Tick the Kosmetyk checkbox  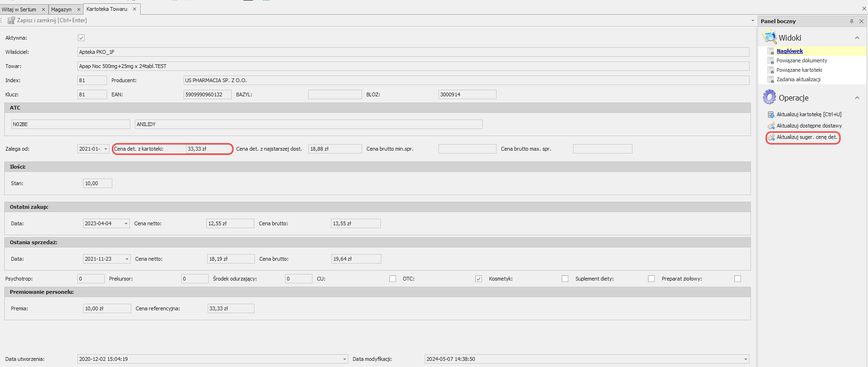565,279
